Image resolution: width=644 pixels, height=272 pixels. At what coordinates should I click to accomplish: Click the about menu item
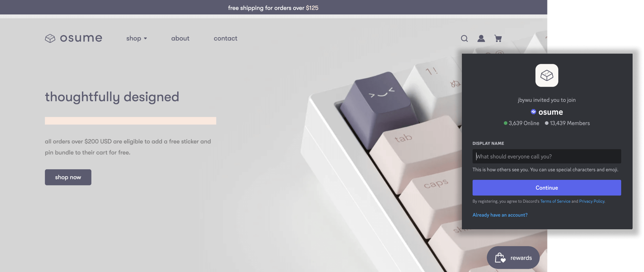pyautogui.click(x=181, y=38)
